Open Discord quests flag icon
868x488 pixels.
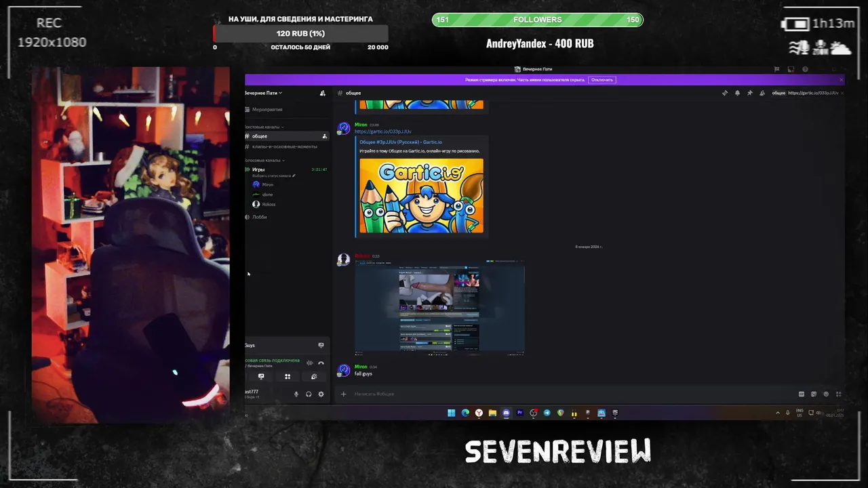(x=777, y=69)
